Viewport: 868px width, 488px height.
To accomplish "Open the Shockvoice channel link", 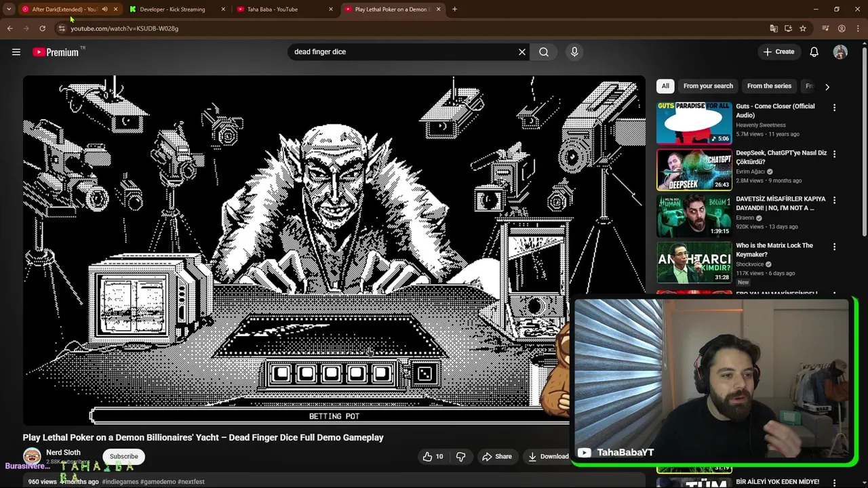I will tap(749, 264).
